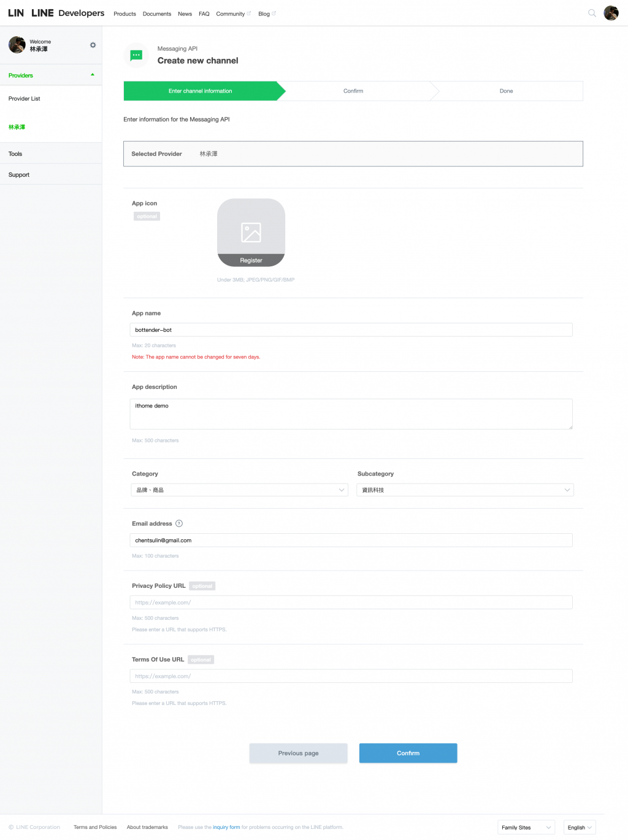Click the app icon image placeholder
Screen dimensions: 628x840
tap(251, 233)
